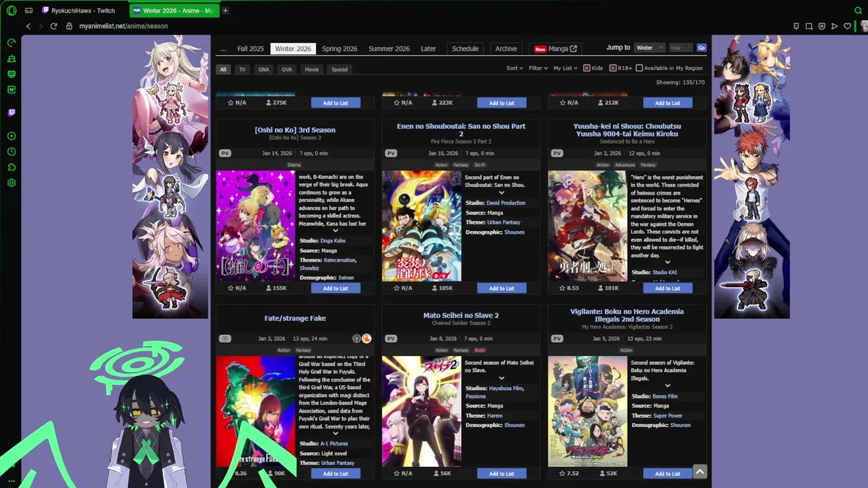Expand Yuusha-kei ni Shosu synopsis arrow
The width and height of the screenshot is (868, 488).
[667, 262]
